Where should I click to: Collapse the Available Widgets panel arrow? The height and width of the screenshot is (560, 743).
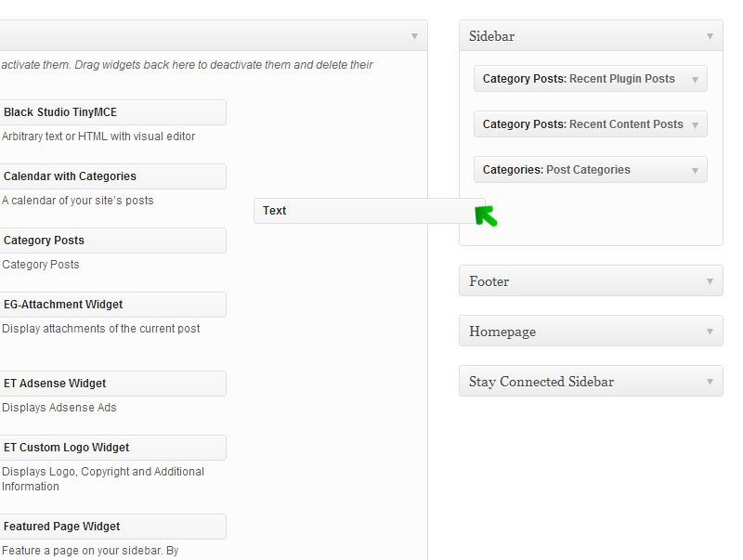coord(414,36)
